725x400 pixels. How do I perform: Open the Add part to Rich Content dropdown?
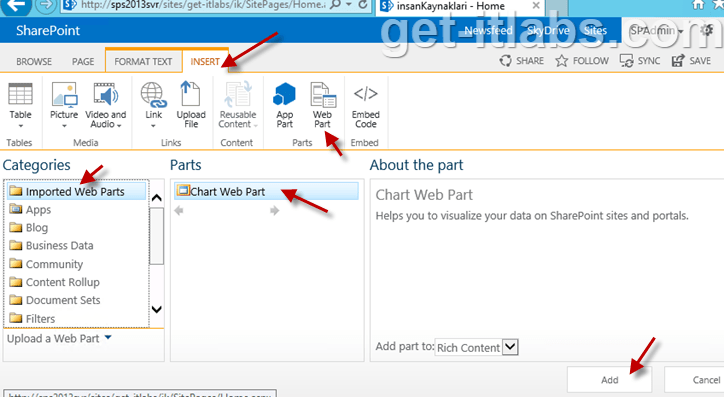click(x=510, y=347)
